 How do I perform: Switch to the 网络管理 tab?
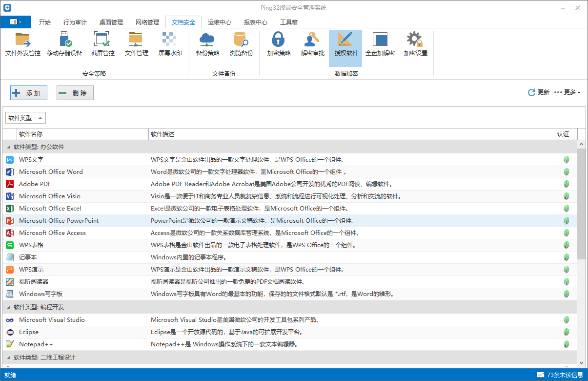tap(147, 22)
